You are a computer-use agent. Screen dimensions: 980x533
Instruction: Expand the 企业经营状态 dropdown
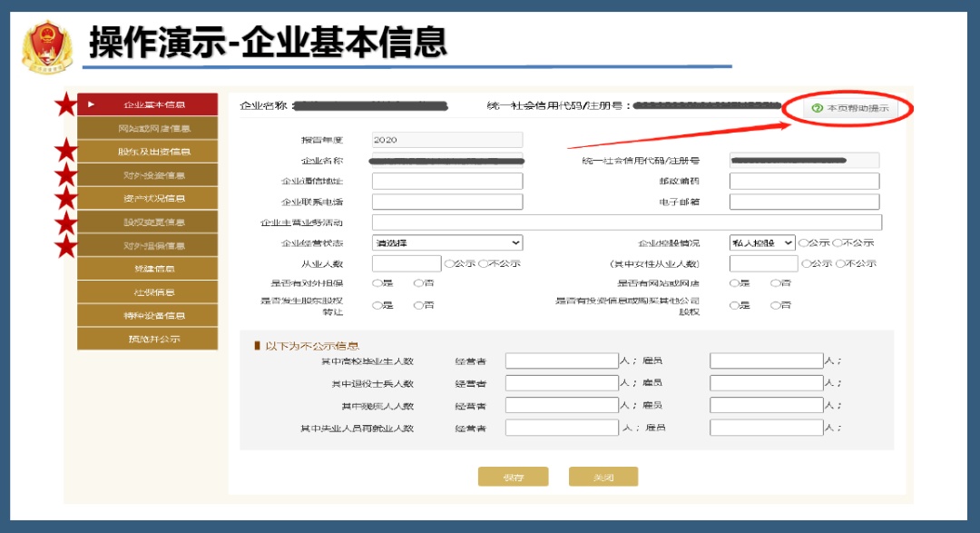(x=447, y=242)
